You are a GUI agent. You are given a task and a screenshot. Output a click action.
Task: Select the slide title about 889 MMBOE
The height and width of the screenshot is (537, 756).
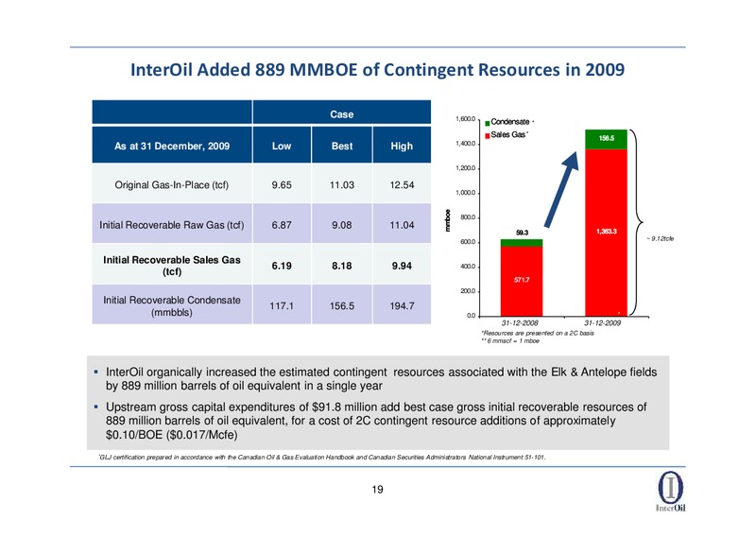[377, 69]
